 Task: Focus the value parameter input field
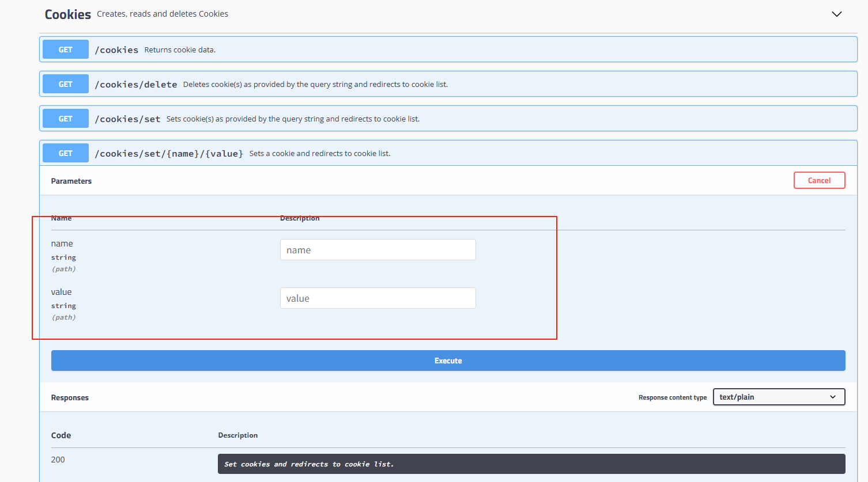378,298
